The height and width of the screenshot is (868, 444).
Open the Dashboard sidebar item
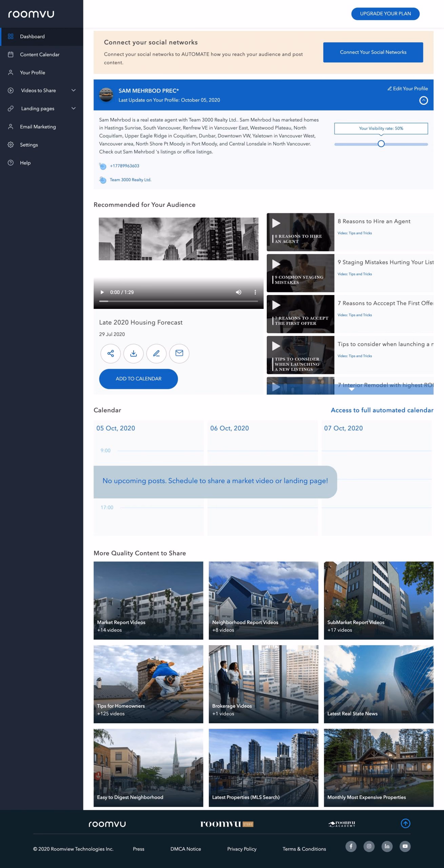[x=41, y=37]
